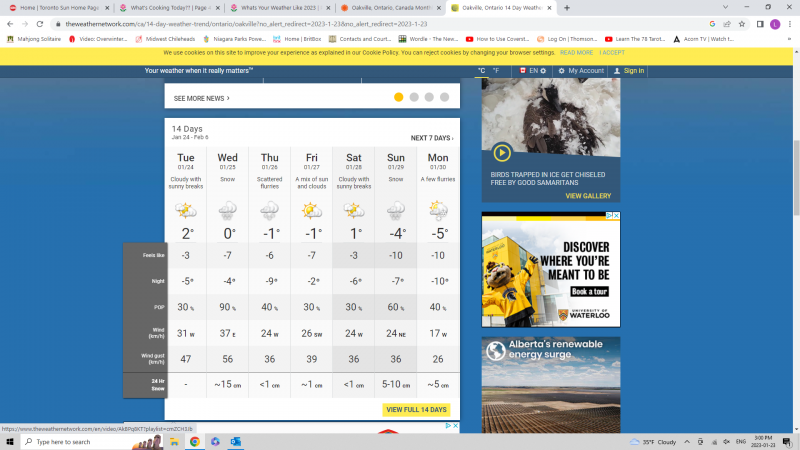Show the next 7 days forecast
Image resolution: width=800 pixels, height=450 pixels.
click(x=432, y=138)
